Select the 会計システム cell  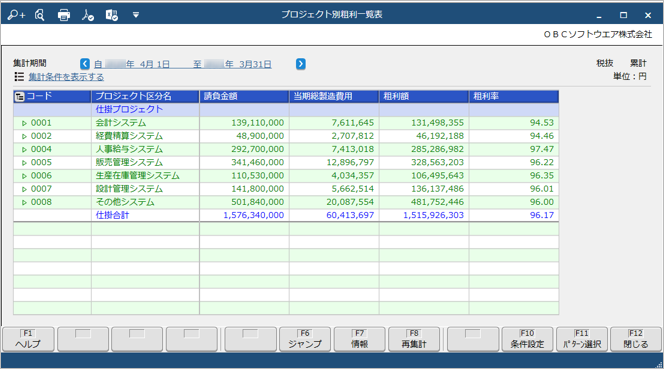[x=145, y=123]
